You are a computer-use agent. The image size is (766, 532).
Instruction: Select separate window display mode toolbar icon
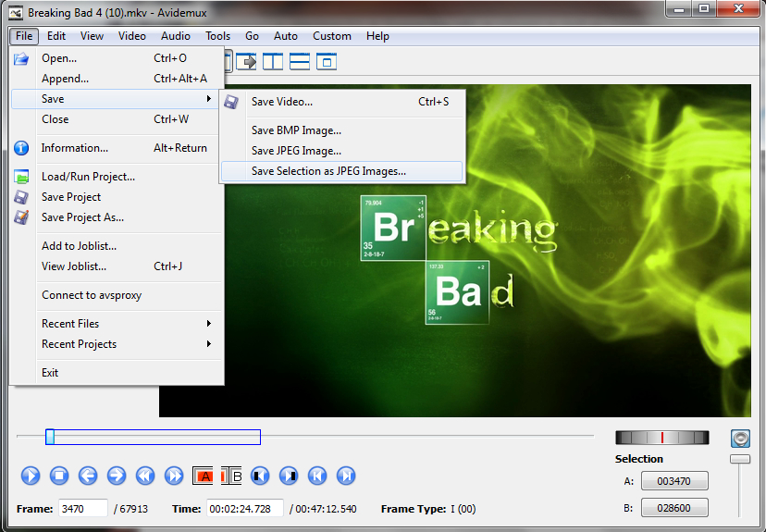(x=327, y=62)
